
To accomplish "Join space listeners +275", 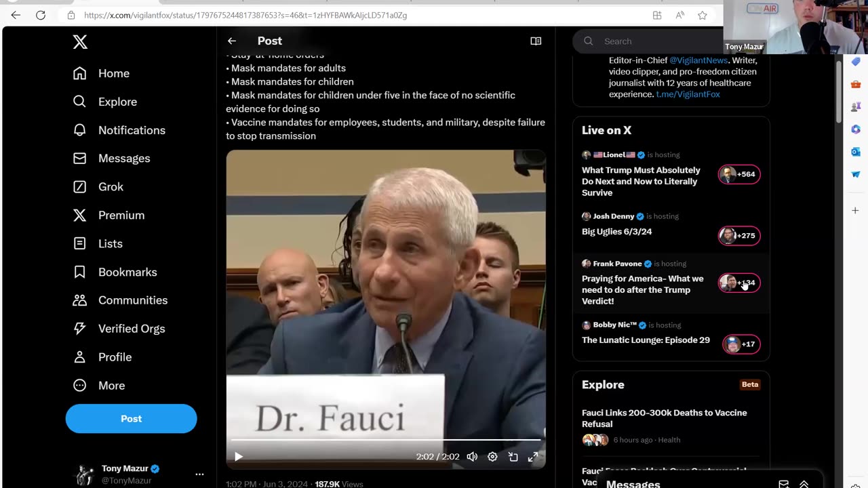I will 739,236.
